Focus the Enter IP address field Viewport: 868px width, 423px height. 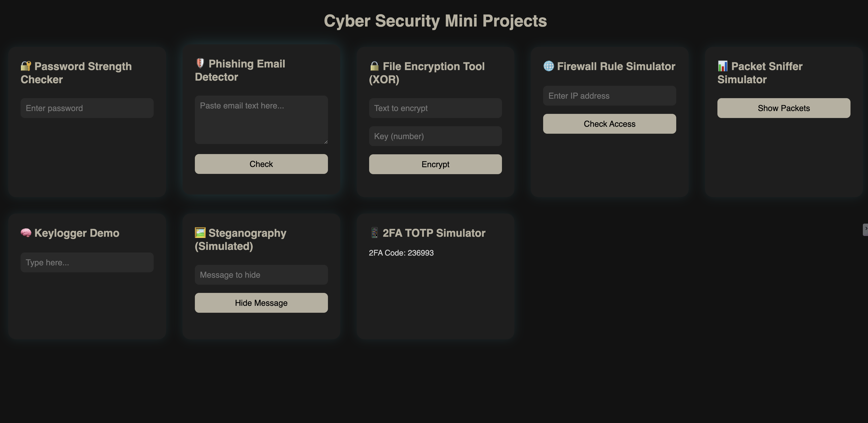click(x=609, y=96)
